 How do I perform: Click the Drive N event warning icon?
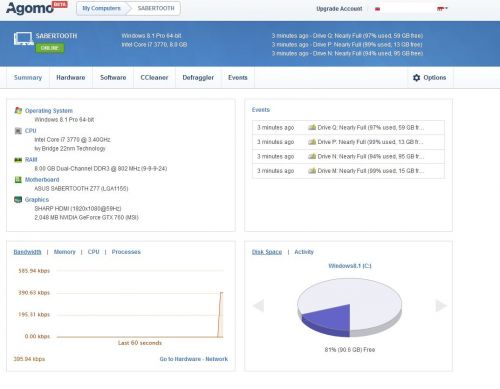(312, 156)
